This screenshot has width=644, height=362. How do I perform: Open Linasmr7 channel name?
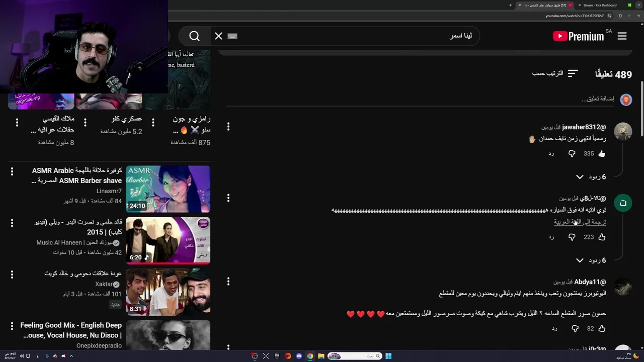pos(109,191)
